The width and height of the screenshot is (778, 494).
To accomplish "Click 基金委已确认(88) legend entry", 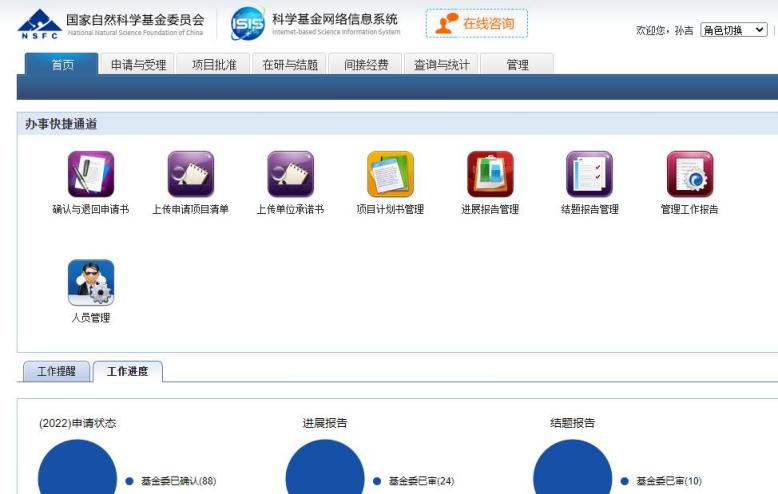I will 178,481.
